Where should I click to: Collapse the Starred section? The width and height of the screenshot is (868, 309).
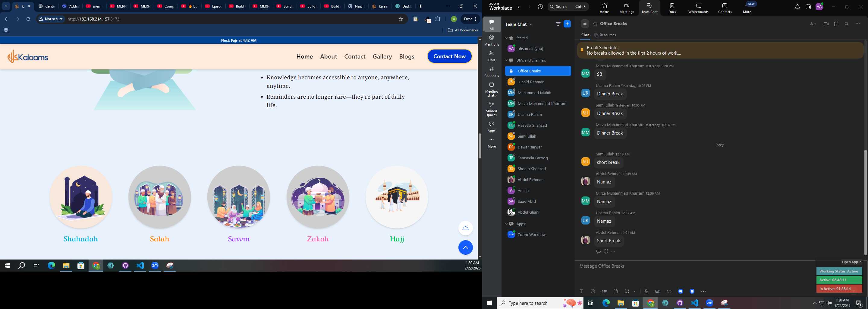[506, 38]
